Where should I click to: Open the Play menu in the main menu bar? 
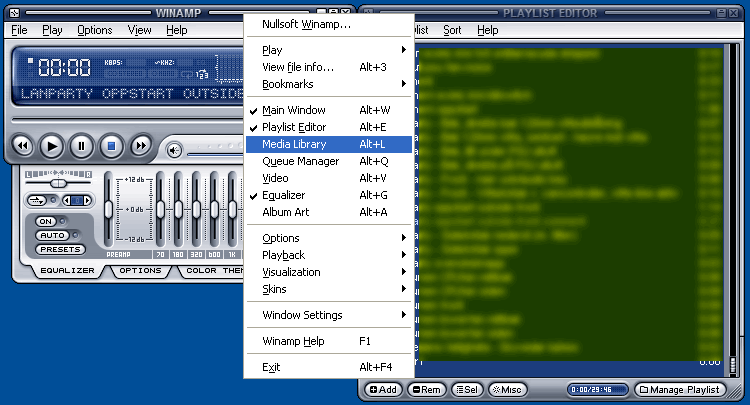point(52,30)
